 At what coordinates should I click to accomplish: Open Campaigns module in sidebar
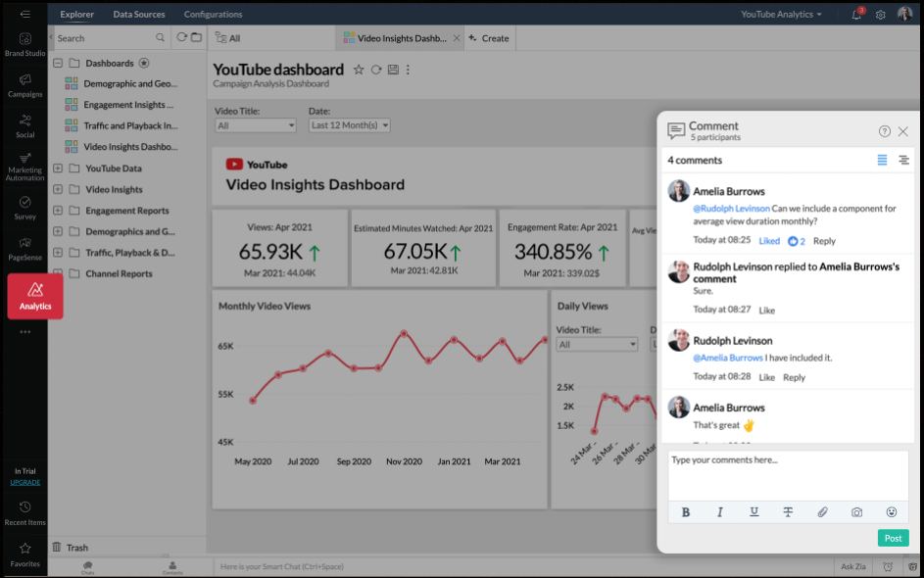point(24,86)
